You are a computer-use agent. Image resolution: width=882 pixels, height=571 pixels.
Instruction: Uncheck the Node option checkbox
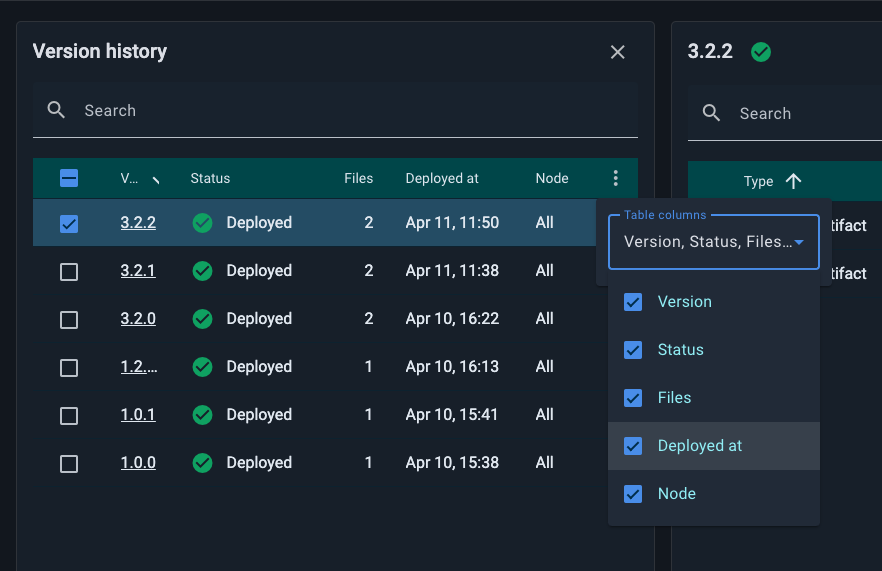(x=633, y=494)
